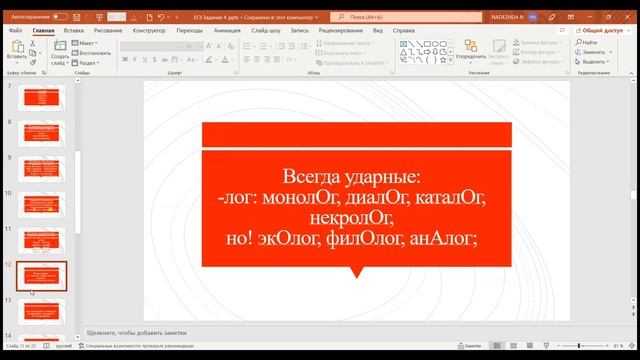
Task: Switch to the Анимация tab
Action: (x=227, y=31)
